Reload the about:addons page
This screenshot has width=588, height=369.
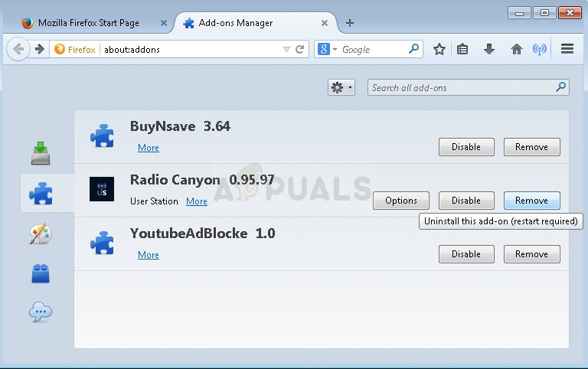(299, 49)
